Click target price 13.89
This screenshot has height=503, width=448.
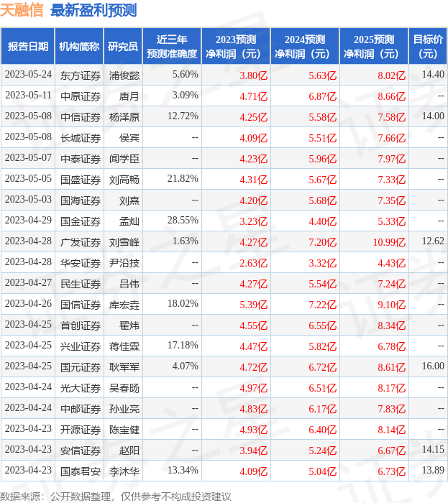[x=433, y=471]
